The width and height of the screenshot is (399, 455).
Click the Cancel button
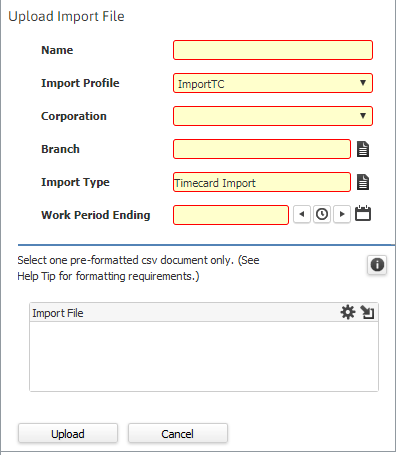click(178, 433)
